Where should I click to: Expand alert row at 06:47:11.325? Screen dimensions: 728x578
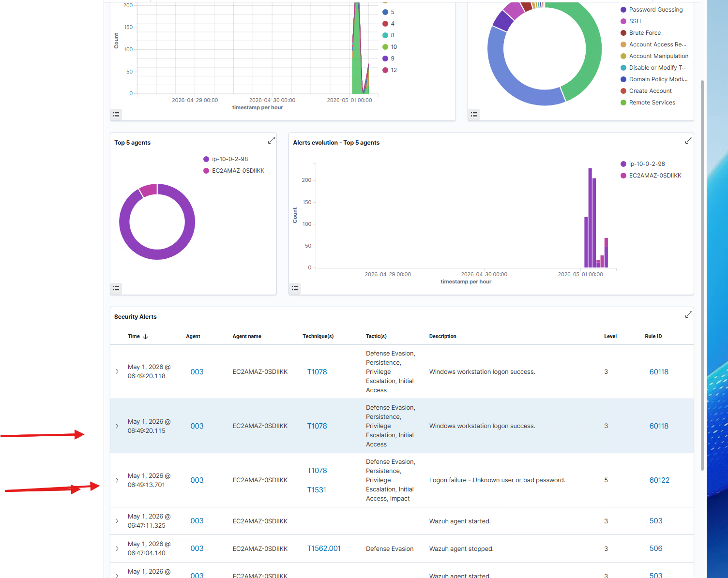click(x=117, y=521)
